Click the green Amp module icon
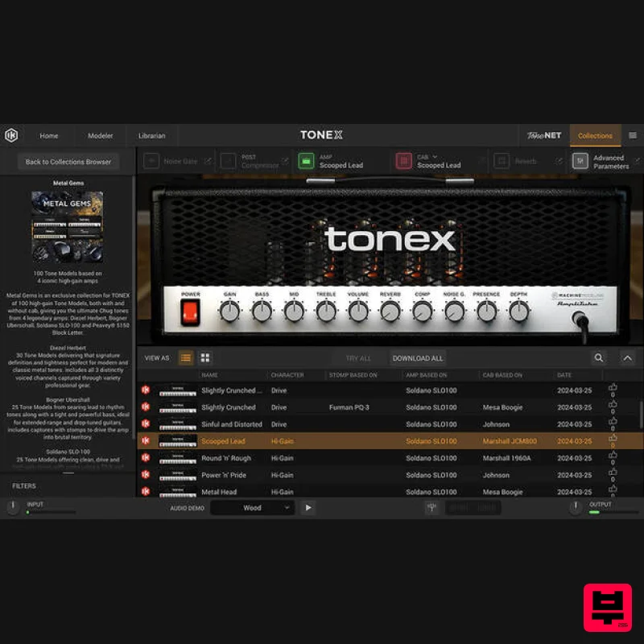Viewport: 644px width, 644px height. (306, 161)
